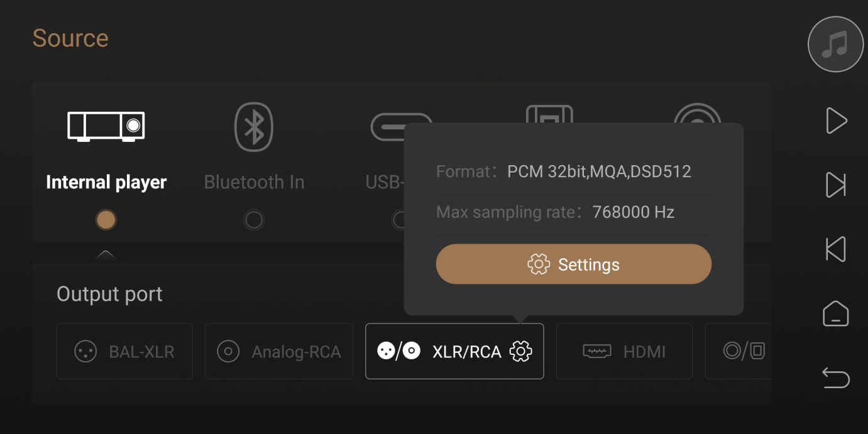
Task: Collapse the Output port panel arrow
Action: click(106, 255)
